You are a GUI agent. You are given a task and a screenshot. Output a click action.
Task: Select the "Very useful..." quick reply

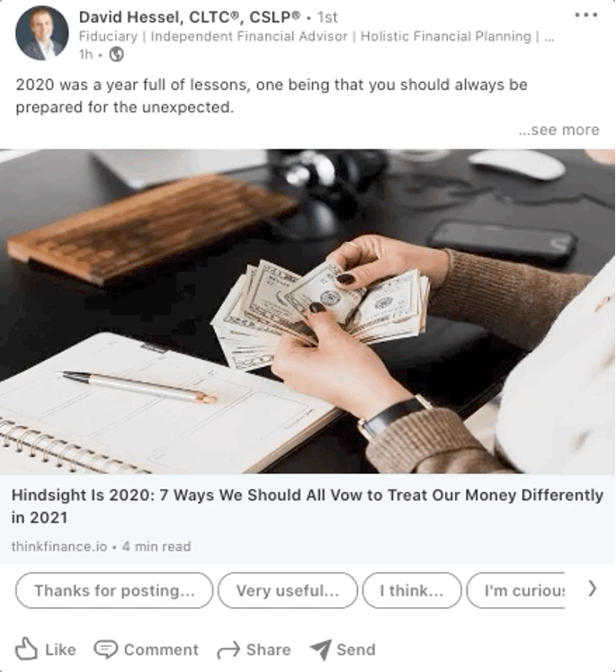[x=288, y=590]
